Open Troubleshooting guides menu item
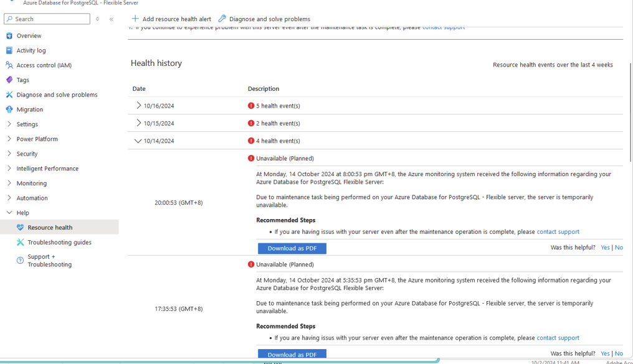Screen dimensions: 633x364 [x=59, y=242]
